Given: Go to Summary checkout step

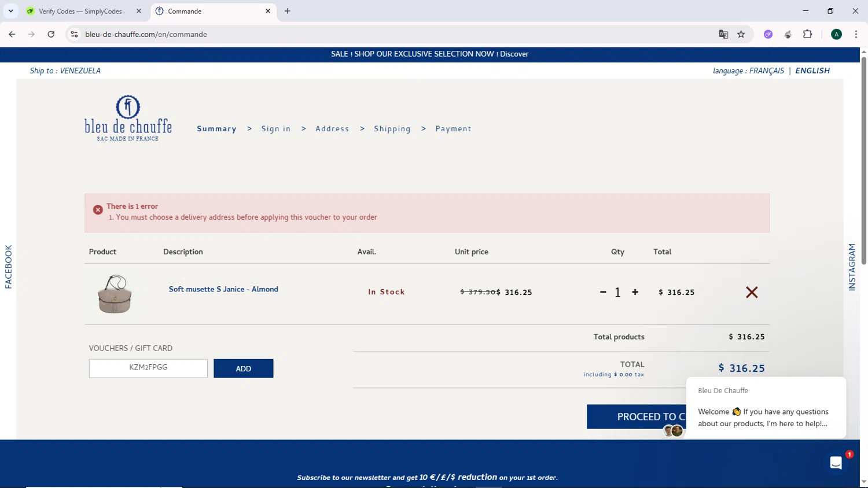Looking at the screenshot, I should tap(216, 128).
